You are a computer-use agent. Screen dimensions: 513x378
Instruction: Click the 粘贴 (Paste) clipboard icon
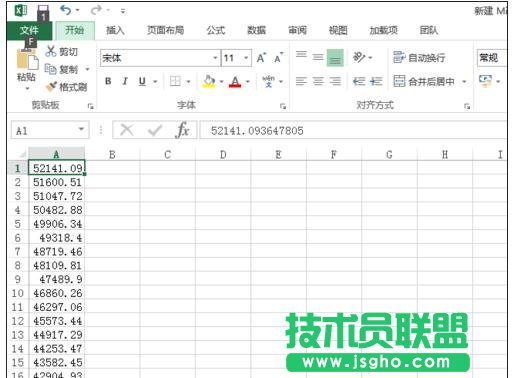(x=27, y=59)
